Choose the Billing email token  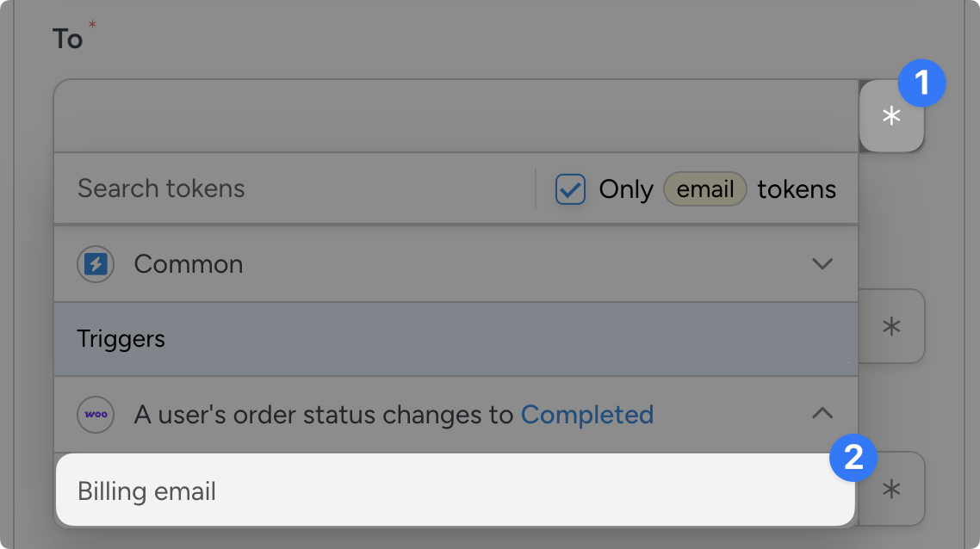point(147,491)
